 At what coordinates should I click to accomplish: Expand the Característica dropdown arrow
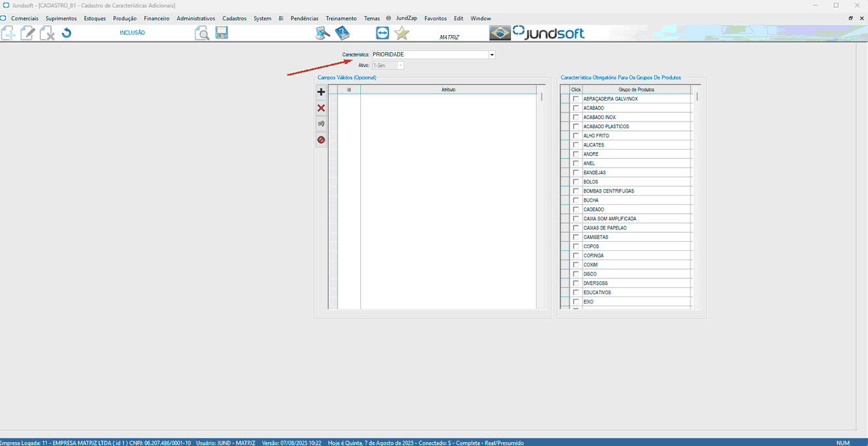[x=492, y=55]
